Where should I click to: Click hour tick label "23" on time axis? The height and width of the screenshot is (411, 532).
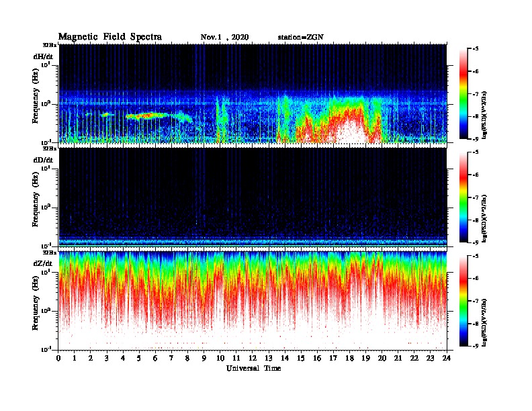431,358
